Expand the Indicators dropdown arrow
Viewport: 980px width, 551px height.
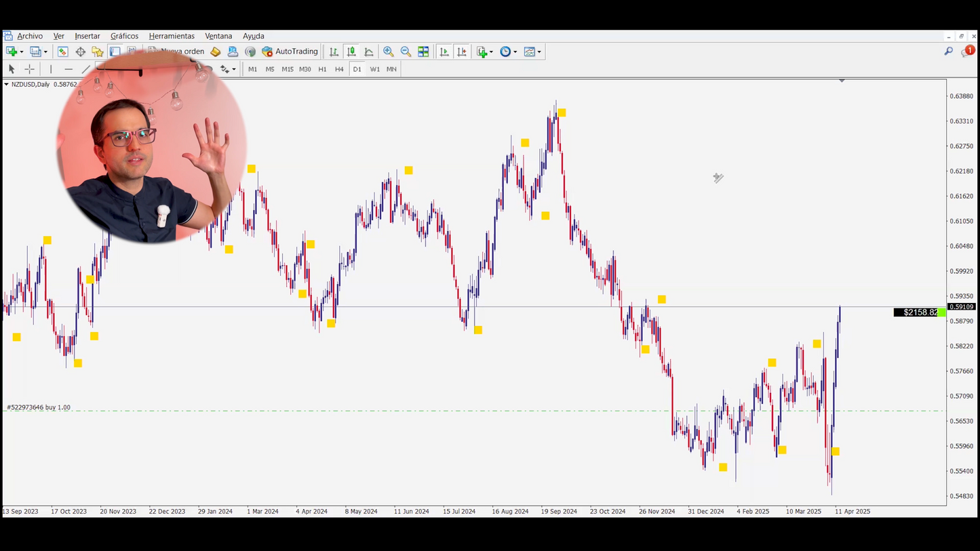(492, 52)
